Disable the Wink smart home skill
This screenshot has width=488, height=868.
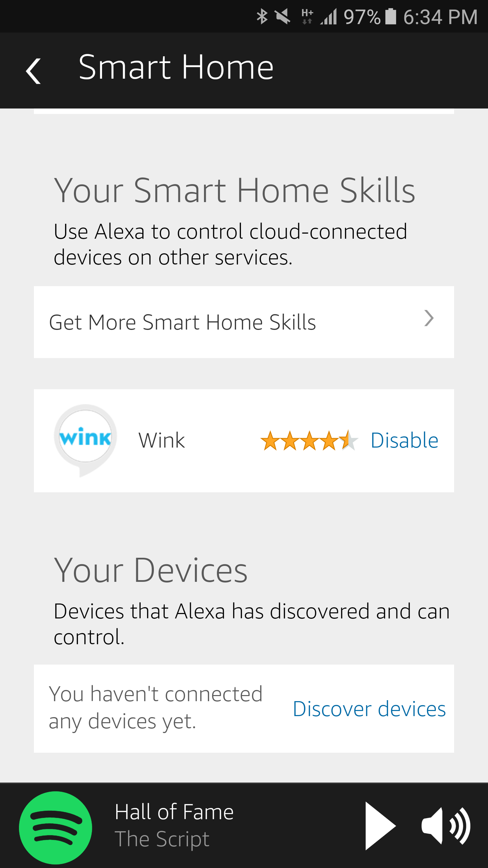coord(405,440)
